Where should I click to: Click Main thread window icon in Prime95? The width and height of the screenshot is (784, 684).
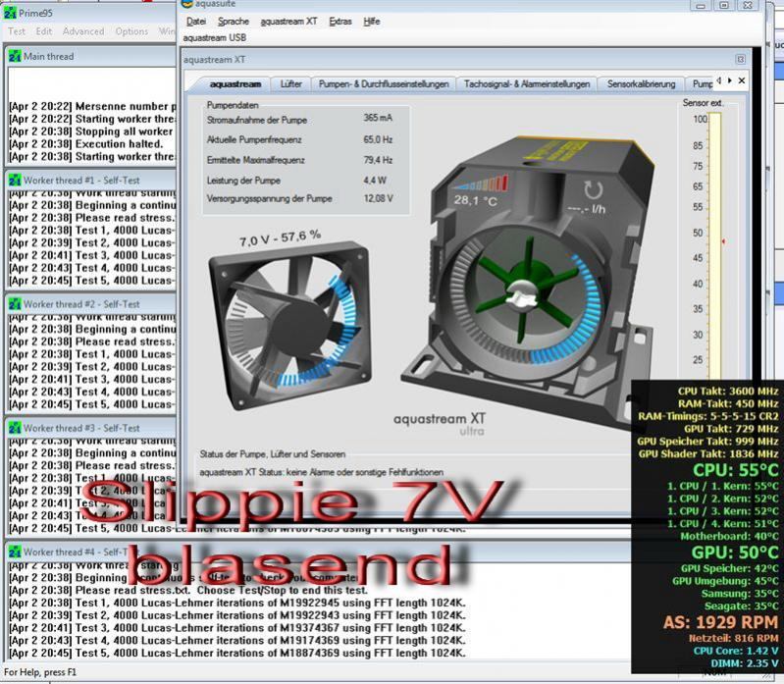click(15, 56)
